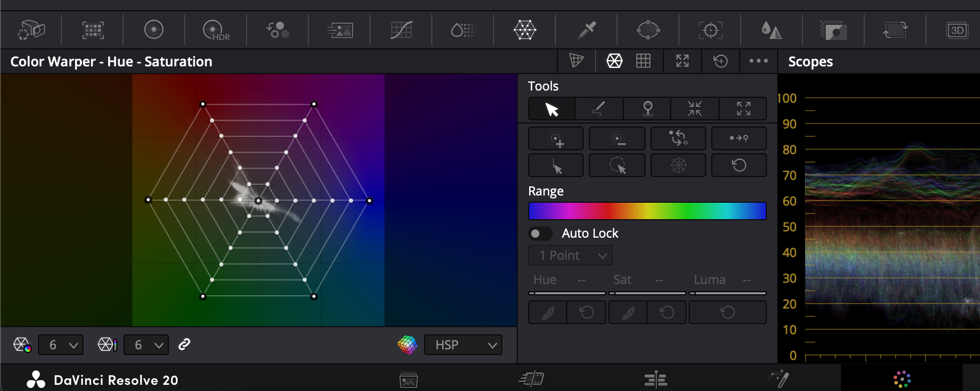The image size is (980, 391).
Task: Toggle hue and saturation resolution link
Action: (x=184, y=345)
